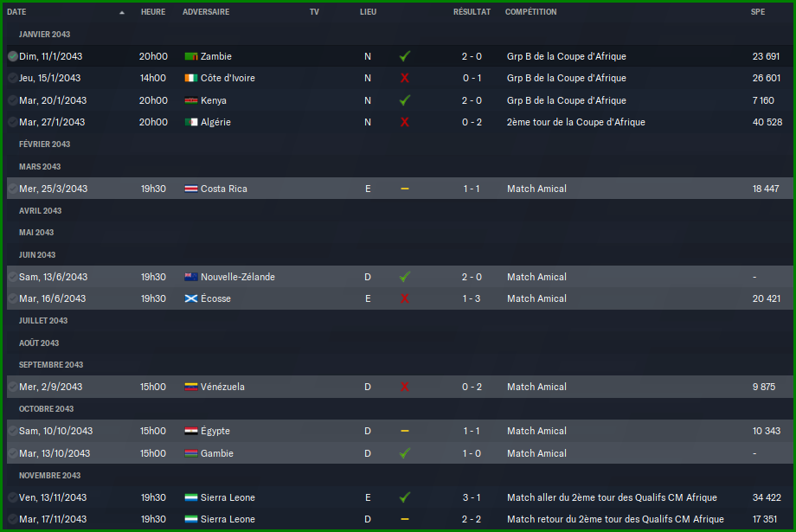Collapse the OCTOBRE 2043 month group

pyautogui.click(x=46, y=409)
